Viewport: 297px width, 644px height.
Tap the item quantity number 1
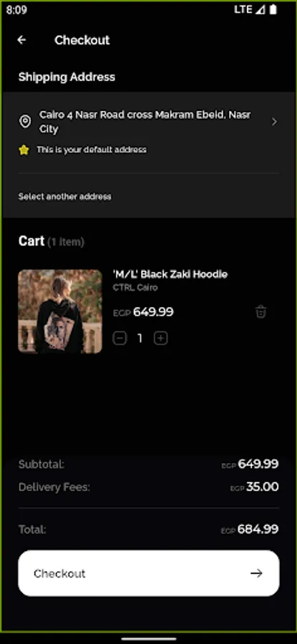tap(140, 338)
